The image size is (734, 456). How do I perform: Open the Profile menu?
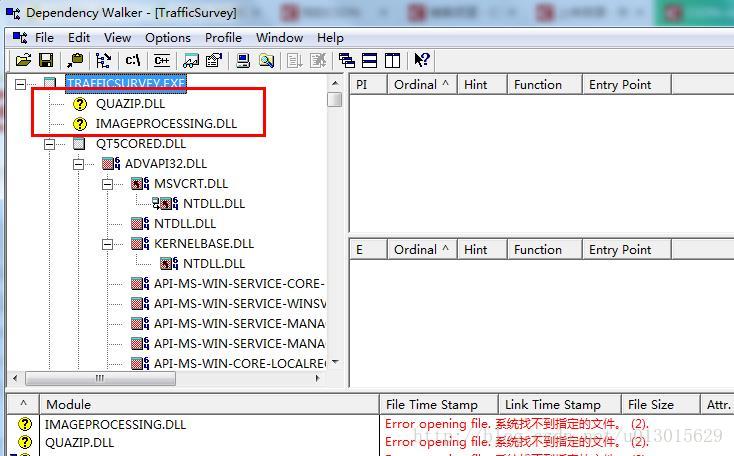pyautogui.click(x=223, y=37)
